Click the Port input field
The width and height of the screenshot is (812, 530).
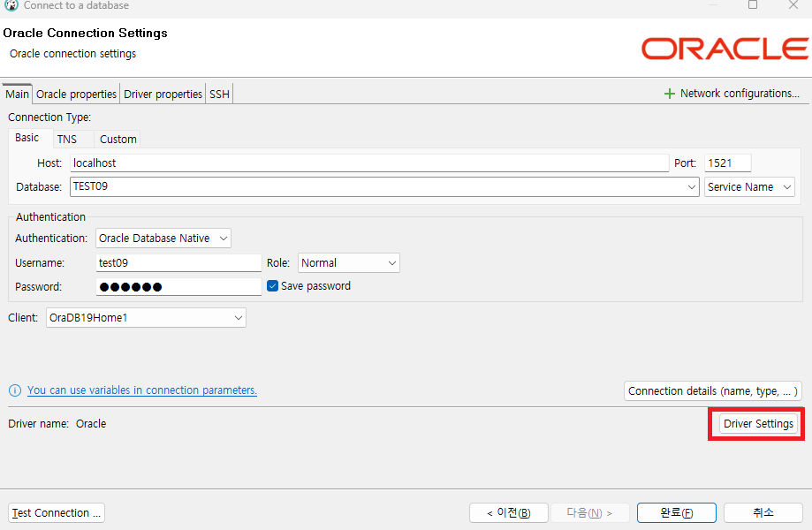point(727,163)
